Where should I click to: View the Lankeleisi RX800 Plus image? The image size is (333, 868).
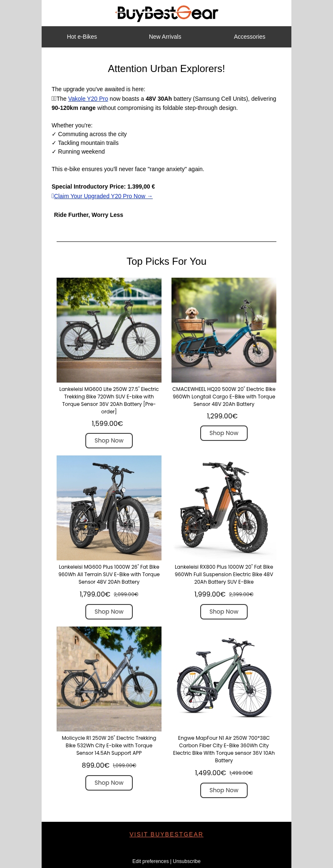[x=224, y=508]
